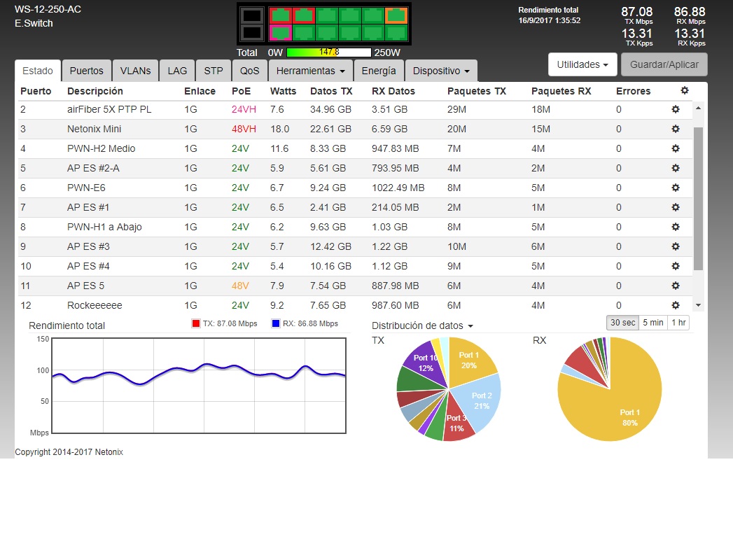Open the Utilidades dropdown
Image resolution: width=733 pixels, height=560 pixels.
click(x=582, y=64)
